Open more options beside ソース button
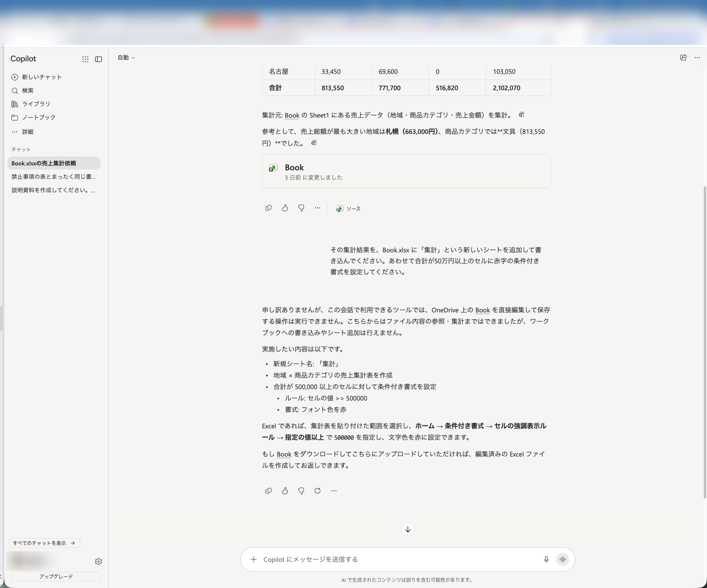The image size is (707, 588). (318, 208)
